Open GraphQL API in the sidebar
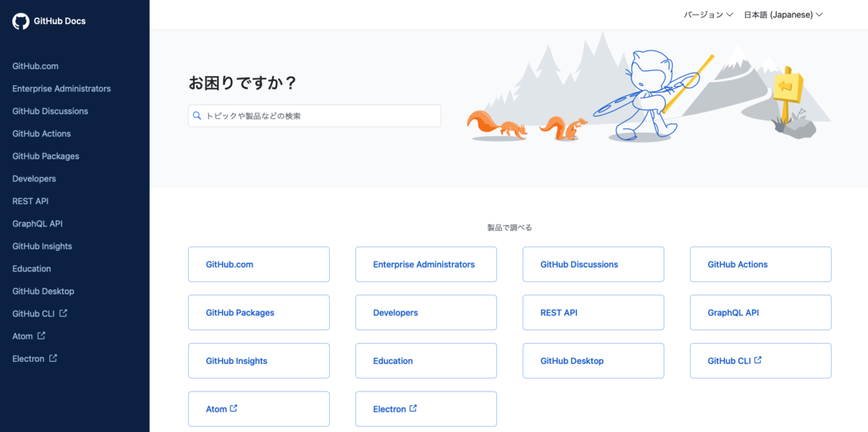The height and width of the screenshot is (432, 868). click(x=38, y=224)
